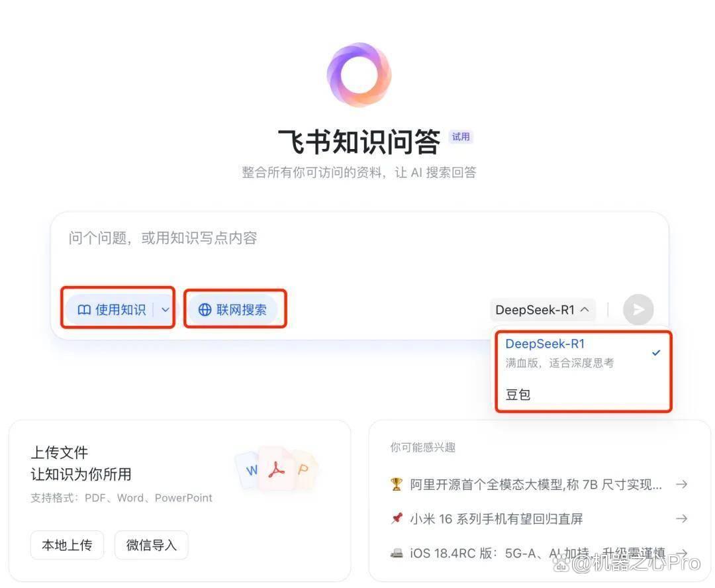This screenshot has width=715, height=588.
Task: Click the send arrow button
Action: 638,310
